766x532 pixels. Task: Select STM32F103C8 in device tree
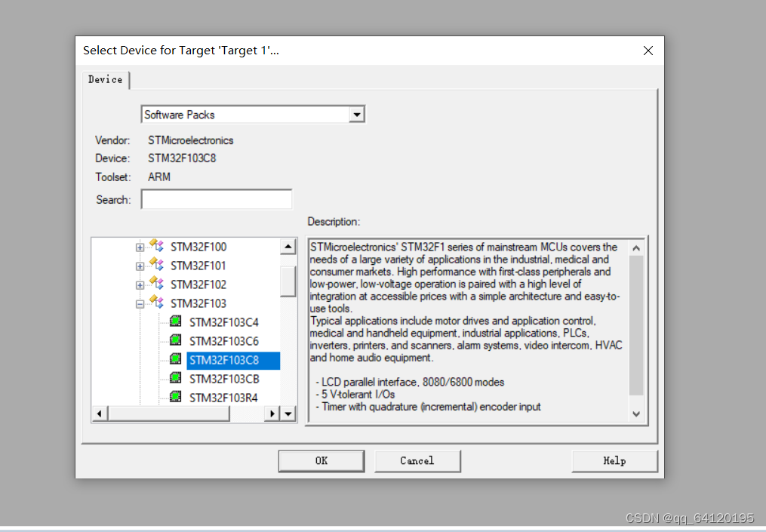click(233, 361)
